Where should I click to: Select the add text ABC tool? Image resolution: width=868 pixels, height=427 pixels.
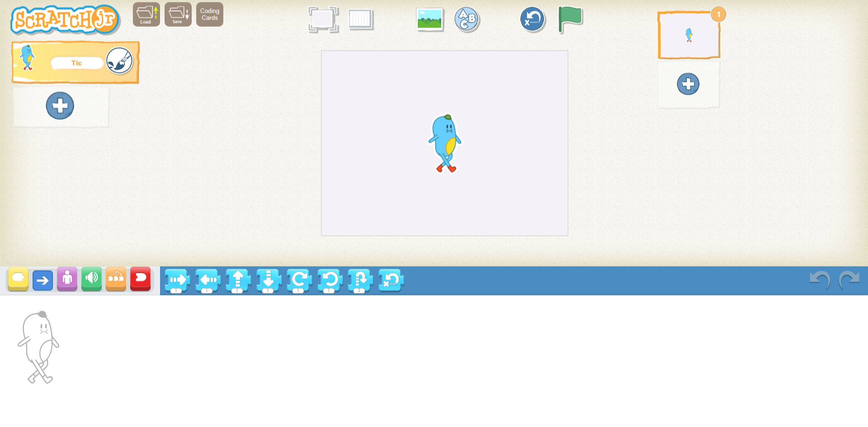[467, 19]
